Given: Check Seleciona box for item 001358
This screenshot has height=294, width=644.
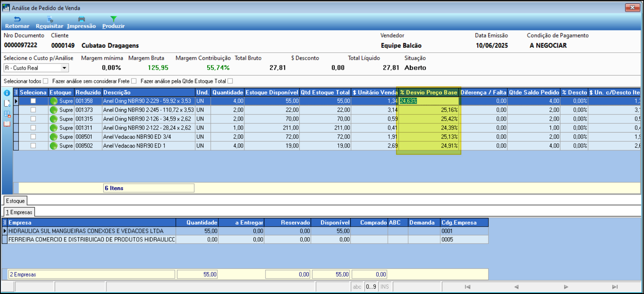Looking at the screenshot, I should (x=33, y=101).
